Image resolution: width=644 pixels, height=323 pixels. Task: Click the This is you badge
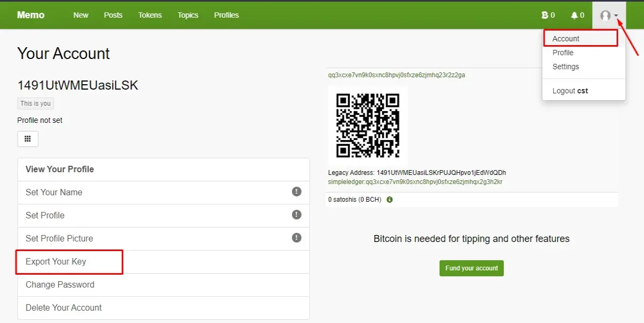(x=35, y=104)
